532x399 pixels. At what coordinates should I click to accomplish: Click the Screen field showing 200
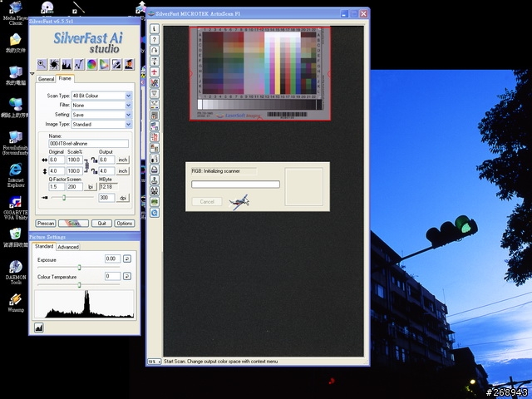click(75, 187)
